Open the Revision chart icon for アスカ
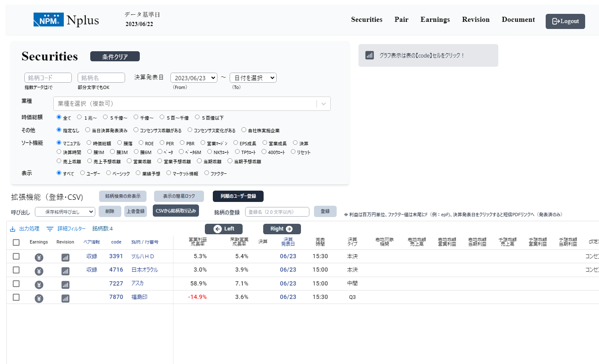The image size is (599, 364). pyautogui.click(x=65, y=285)
